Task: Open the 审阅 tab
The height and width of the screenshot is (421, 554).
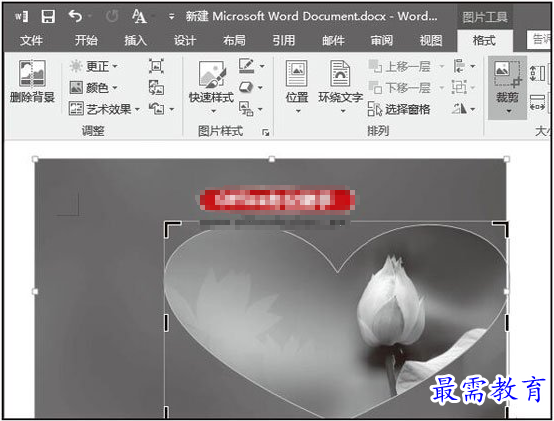Action: 382,41
